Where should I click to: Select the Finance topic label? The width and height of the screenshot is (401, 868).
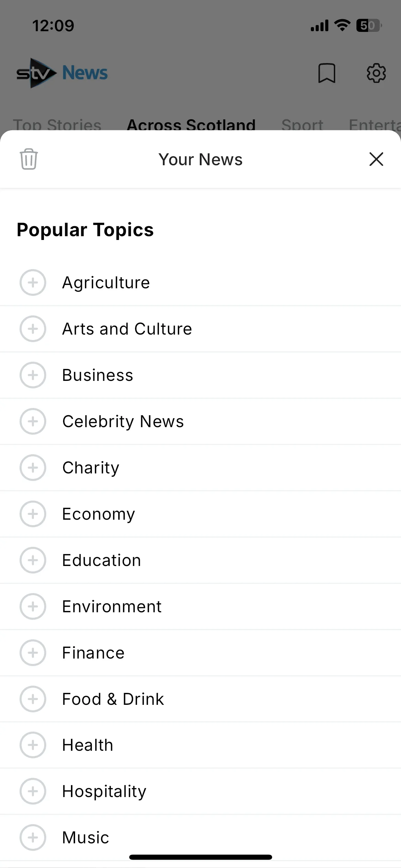click(x=93, y=653)
